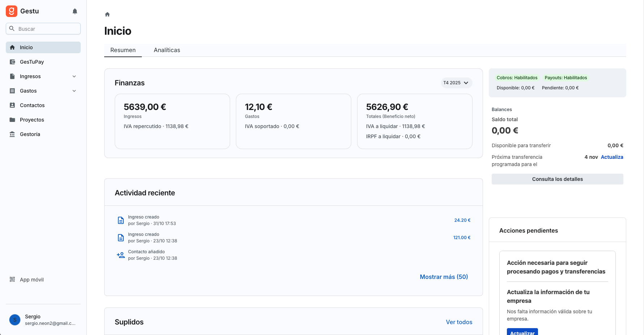Open notifications via the bell icon
Image resolution: width=644 pixels, height=335 pixels.
click(75, 11)
